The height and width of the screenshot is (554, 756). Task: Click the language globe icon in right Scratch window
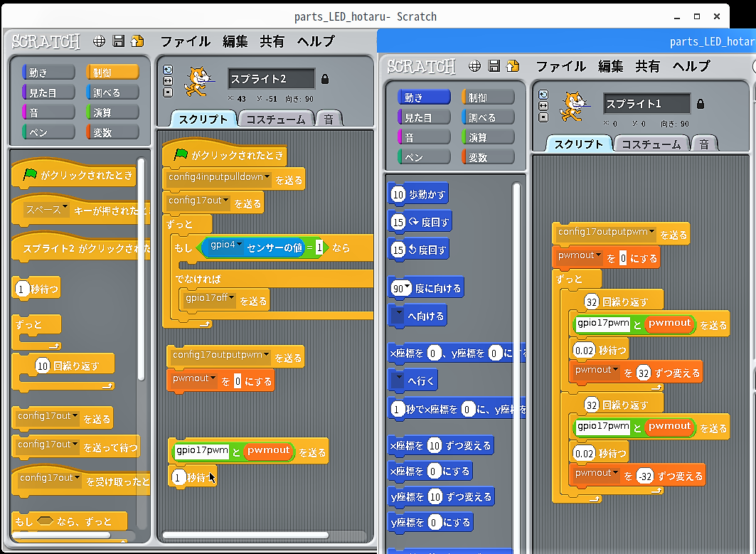475,66
